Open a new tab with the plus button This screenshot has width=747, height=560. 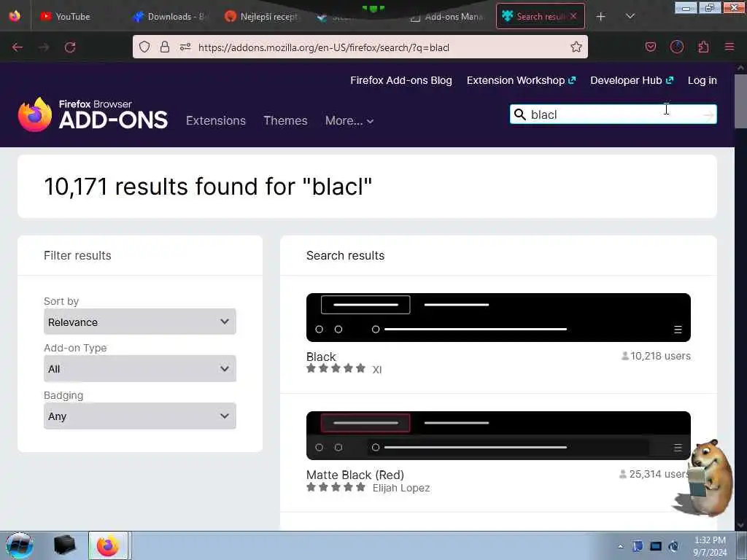(601, 17)
